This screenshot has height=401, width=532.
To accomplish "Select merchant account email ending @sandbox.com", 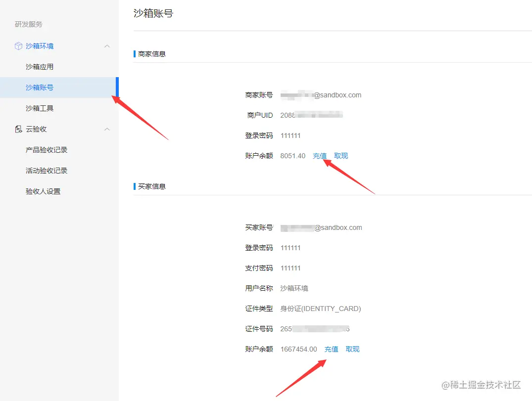I will pyautogui.click(x=321, y=95).
